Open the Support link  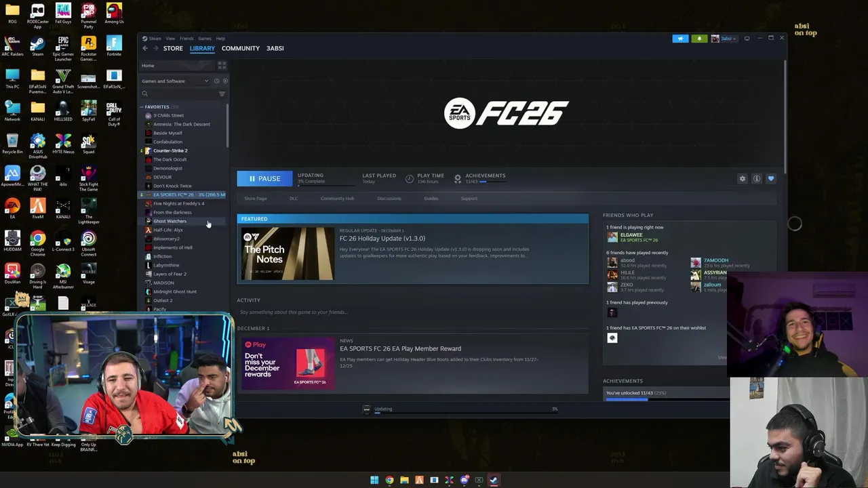[x=469, y=199]
